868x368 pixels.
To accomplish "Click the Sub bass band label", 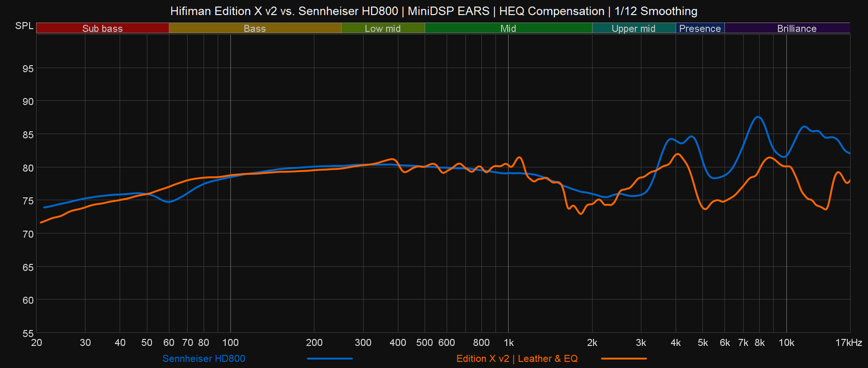I will pyautogui.click(x=103, y=28).
